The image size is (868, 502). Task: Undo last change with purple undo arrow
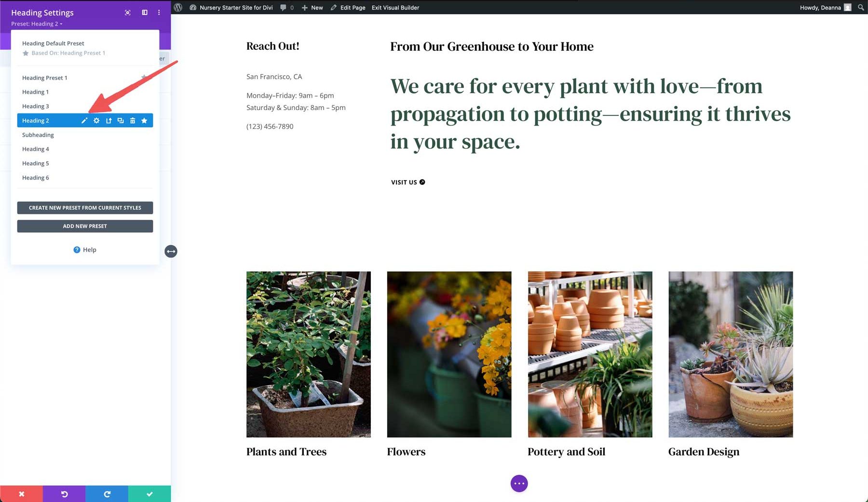(64, 494)
